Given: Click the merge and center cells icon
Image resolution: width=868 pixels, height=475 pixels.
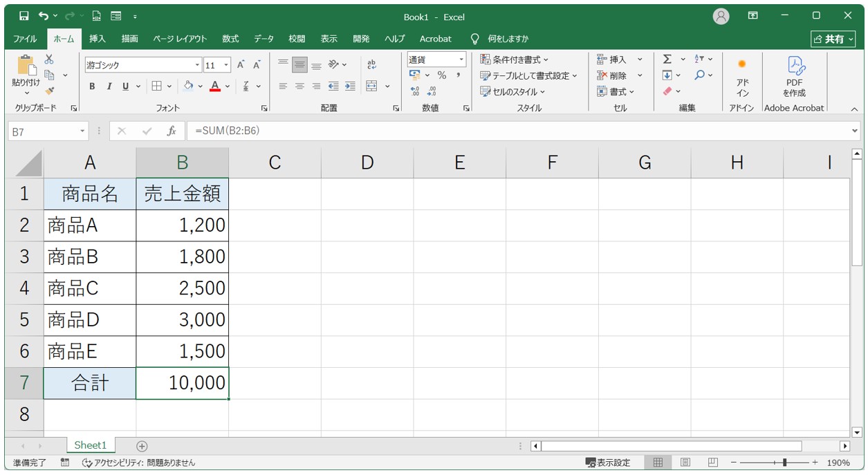Looking at the screenshot, I should pyautogui.click(x=371, y=86).
